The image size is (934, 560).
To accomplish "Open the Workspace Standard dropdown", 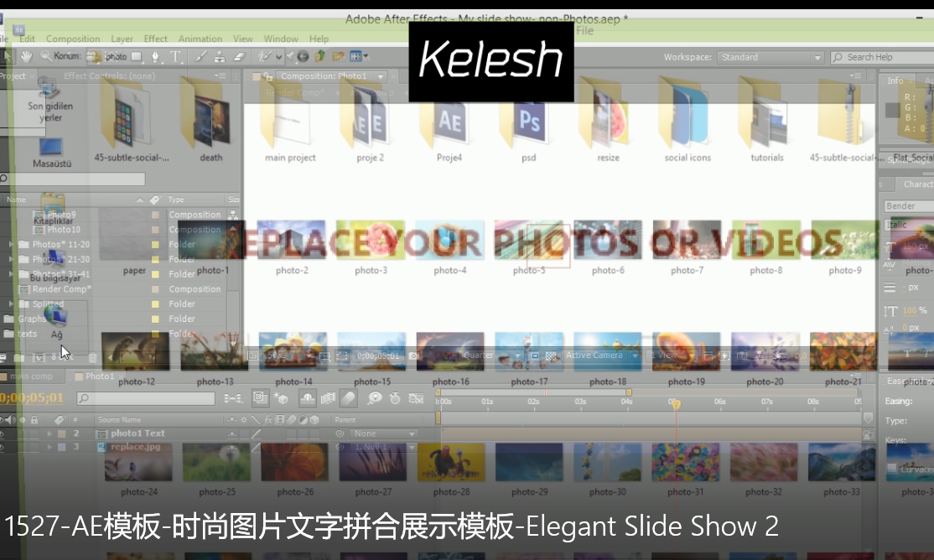I will point(771,57).
